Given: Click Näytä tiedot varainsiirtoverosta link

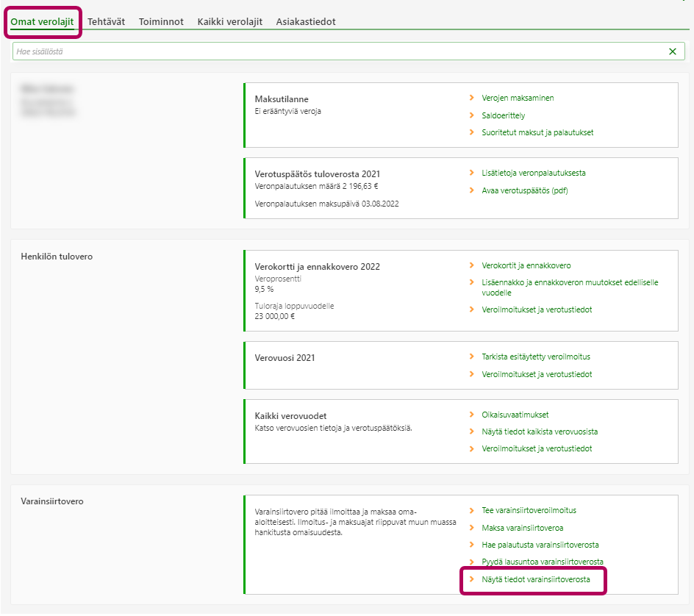Looking at the screenshot, I should coord(535,580).
